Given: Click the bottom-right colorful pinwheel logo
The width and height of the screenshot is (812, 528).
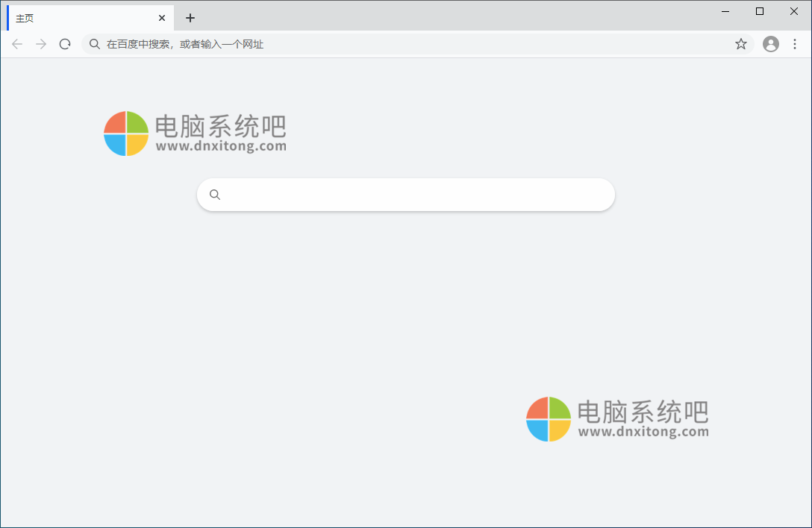Looking at the screenshot, I should pos(547,418).
